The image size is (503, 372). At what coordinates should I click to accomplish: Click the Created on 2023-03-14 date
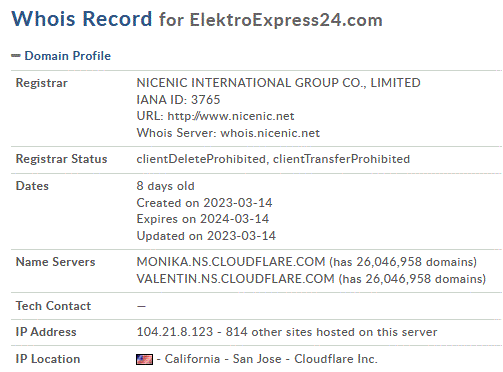coord(204,203)
